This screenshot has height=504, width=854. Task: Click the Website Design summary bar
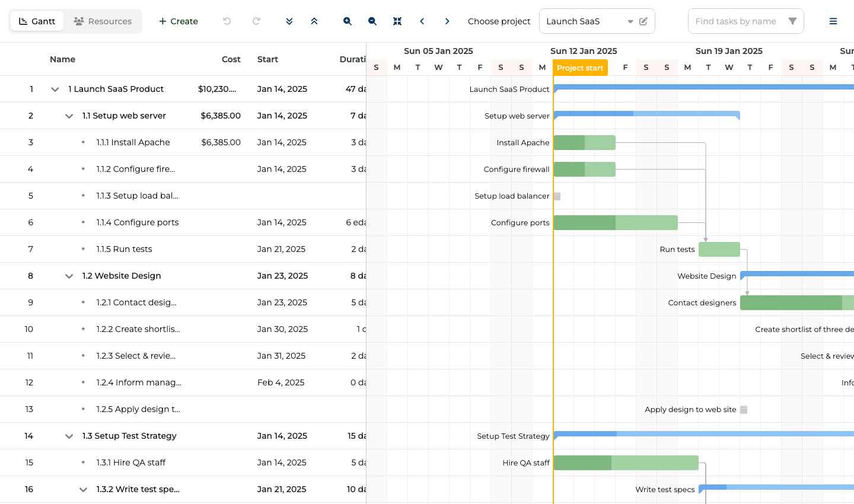tap(797, 274)
